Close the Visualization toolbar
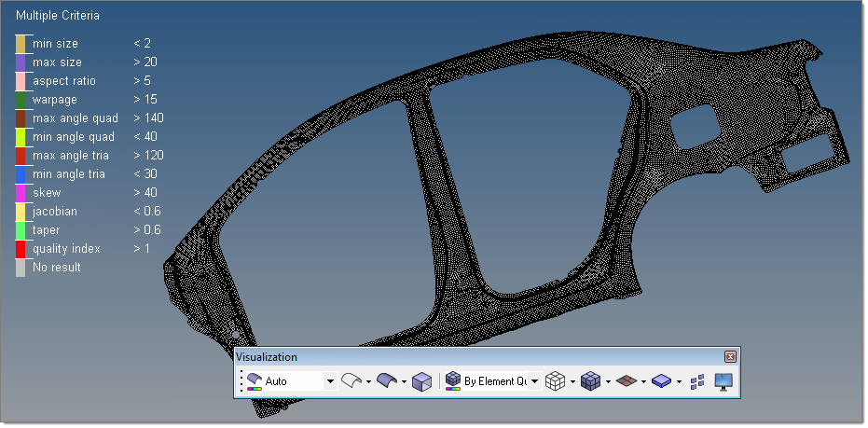Screen dimensions: 868x428 tap(730, 356)
